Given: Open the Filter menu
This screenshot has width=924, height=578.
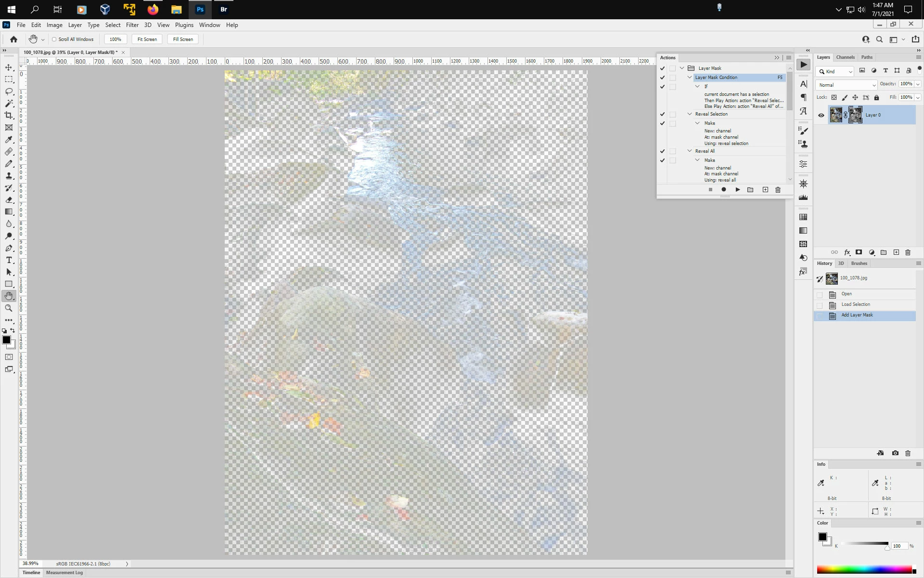Looking at the screenshot, I should (132, 25).
